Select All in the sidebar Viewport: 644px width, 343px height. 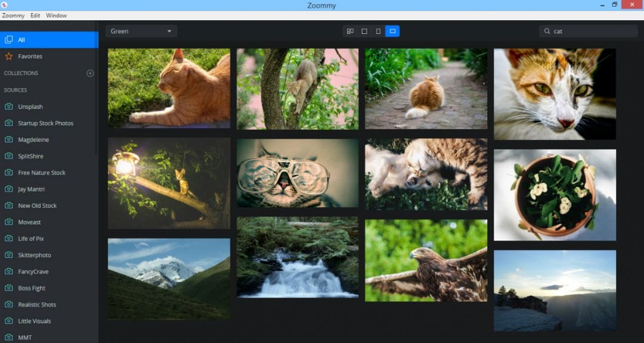[49, 40]
